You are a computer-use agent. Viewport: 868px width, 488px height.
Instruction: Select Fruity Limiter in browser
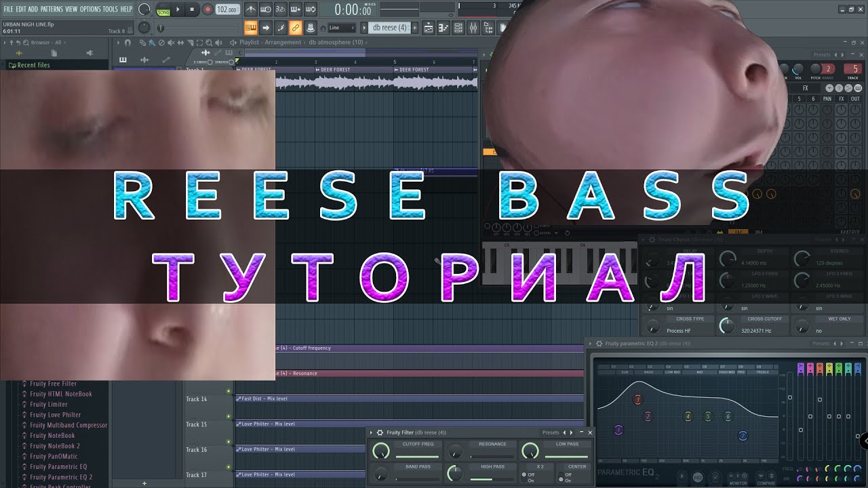[x=48, y=405]
